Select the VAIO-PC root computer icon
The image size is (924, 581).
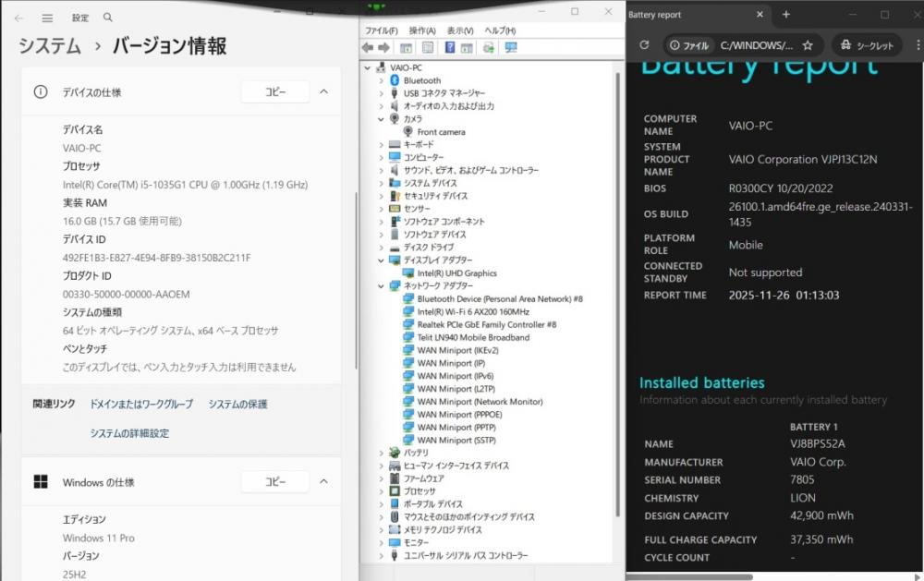381,67
